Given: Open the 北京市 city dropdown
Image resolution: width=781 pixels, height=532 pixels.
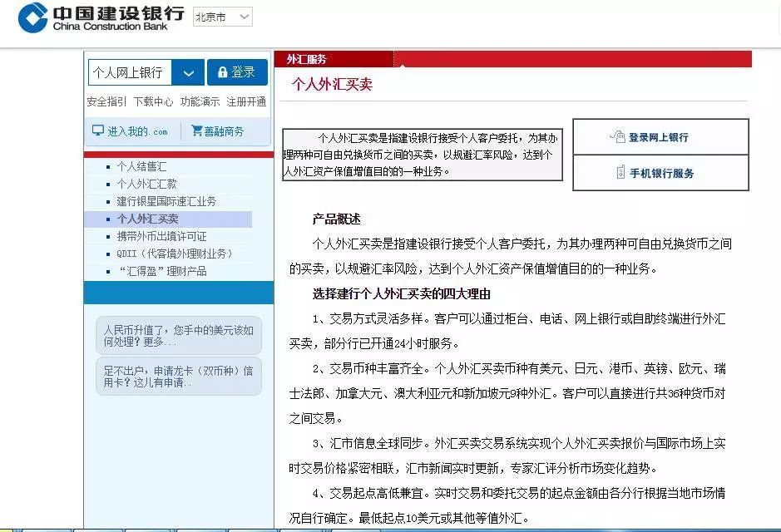Looking at the screenshot, I should point(223,17).
